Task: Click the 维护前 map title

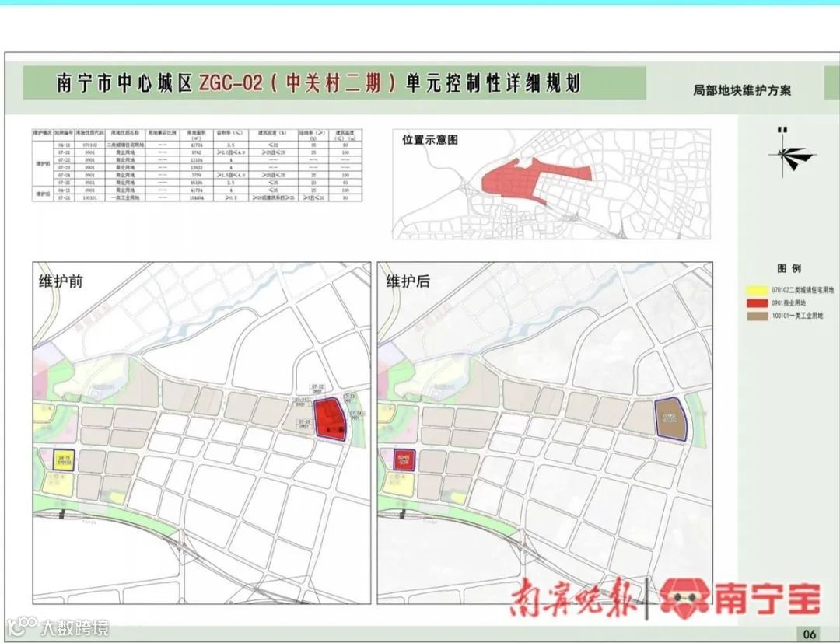Action: (x=61, y=281)
